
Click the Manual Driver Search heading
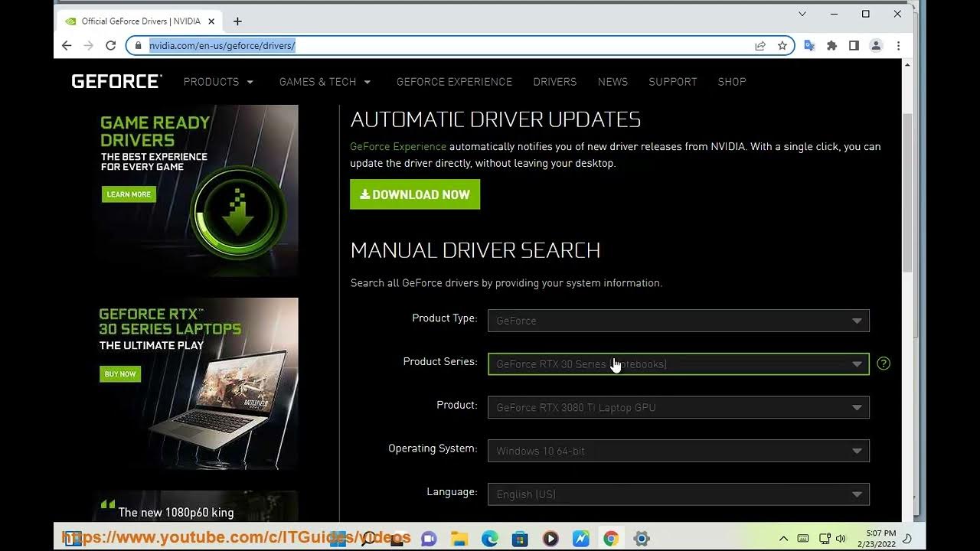pos(475,250)
